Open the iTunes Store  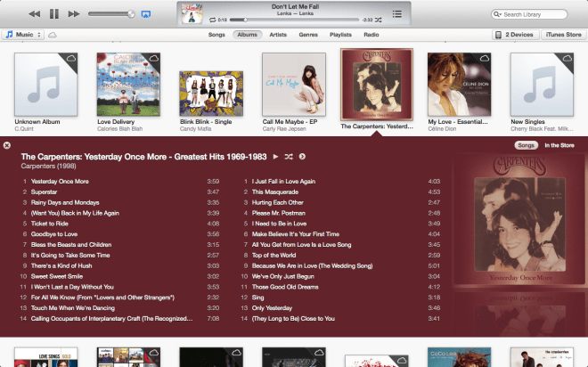(x=561, y=35)
